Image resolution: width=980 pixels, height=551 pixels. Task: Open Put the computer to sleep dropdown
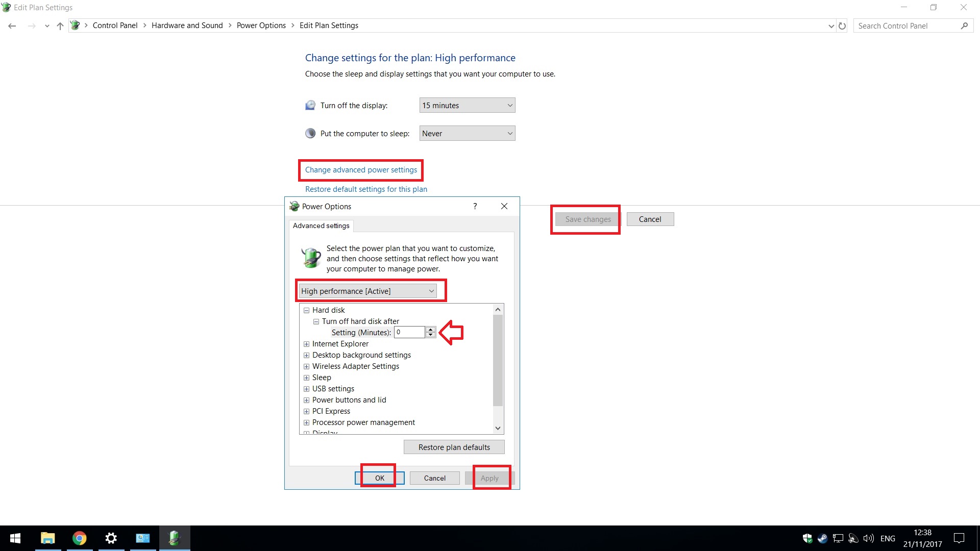[x=467, y=134]
